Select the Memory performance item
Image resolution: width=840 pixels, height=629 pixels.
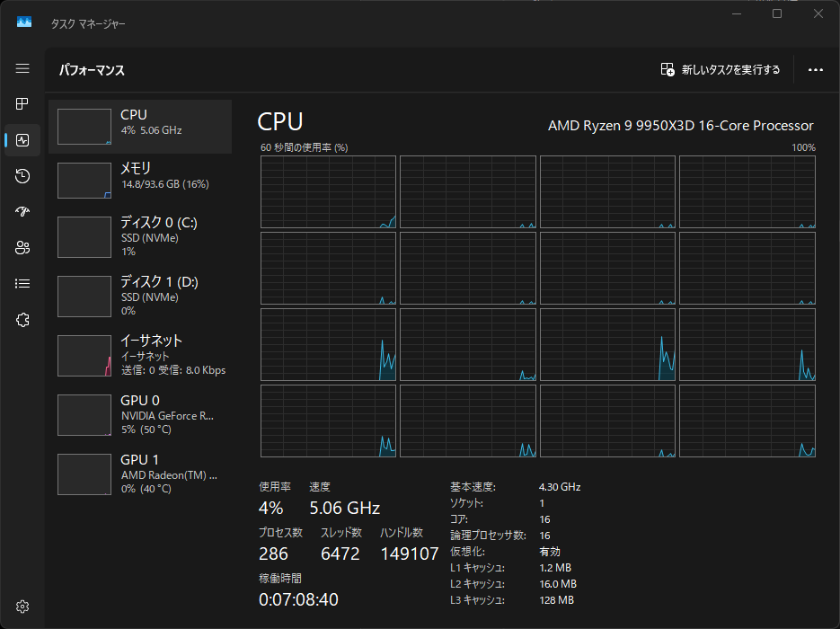[x=140, y=180]
